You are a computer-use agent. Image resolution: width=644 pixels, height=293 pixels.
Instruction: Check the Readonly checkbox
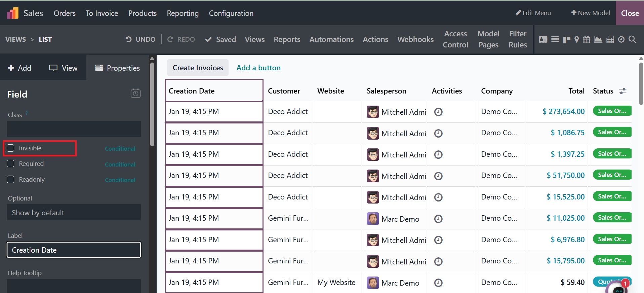click(11, 180)
